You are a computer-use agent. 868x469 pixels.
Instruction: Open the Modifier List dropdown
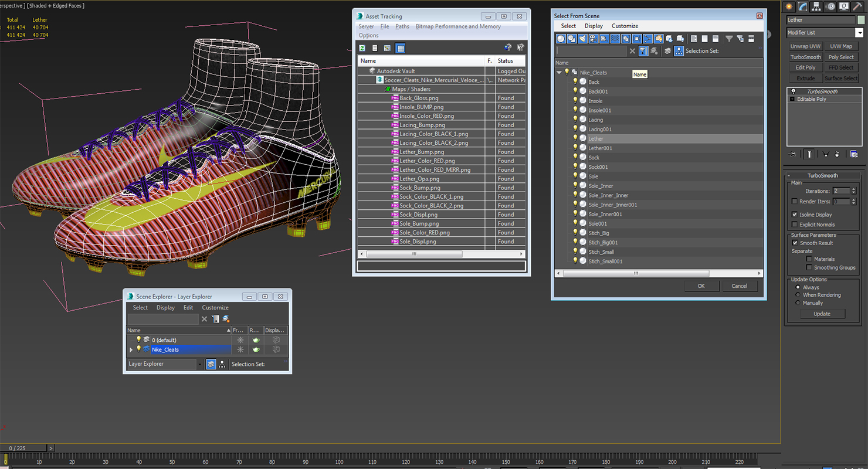click(860, 33)
